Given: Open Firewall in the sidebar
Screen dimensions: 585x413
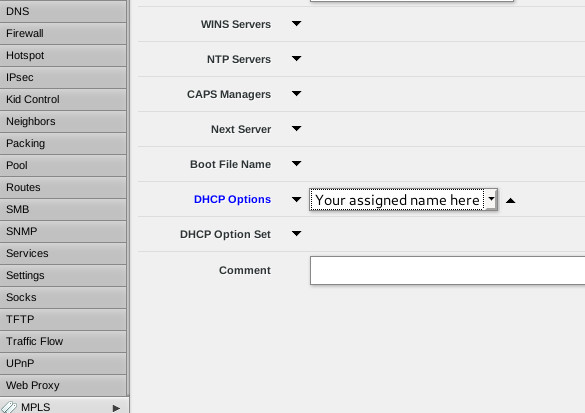Looking at the screenshot, I should [63, 33].
